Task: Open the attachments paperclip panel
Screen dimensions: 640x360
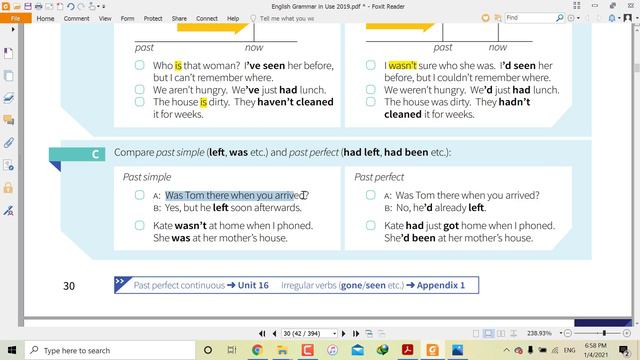Action: click(8, 143)
